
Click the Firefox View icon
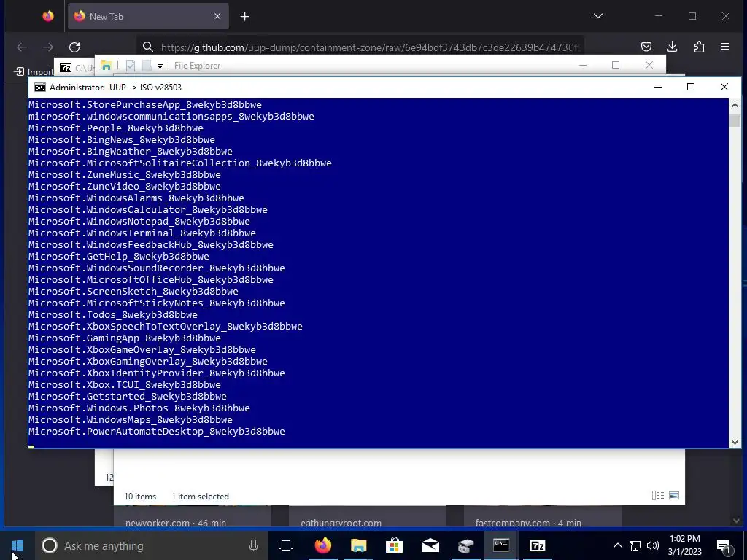pos(48,16)
